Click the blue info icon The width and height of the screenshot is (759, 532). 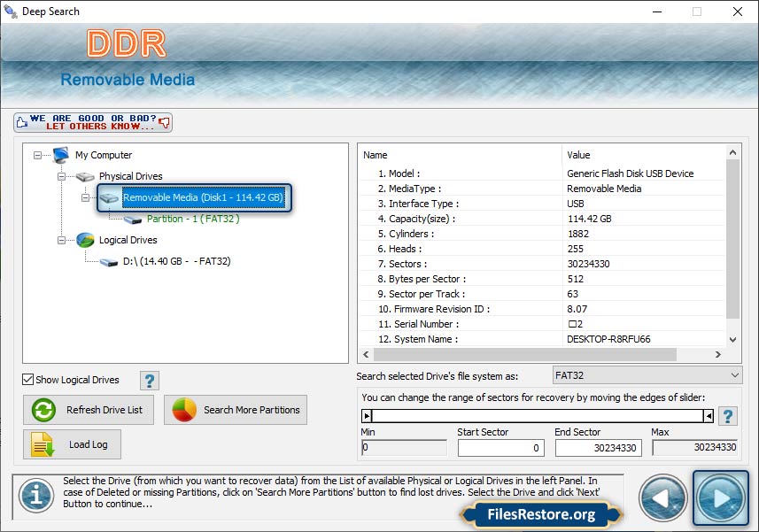36,496
